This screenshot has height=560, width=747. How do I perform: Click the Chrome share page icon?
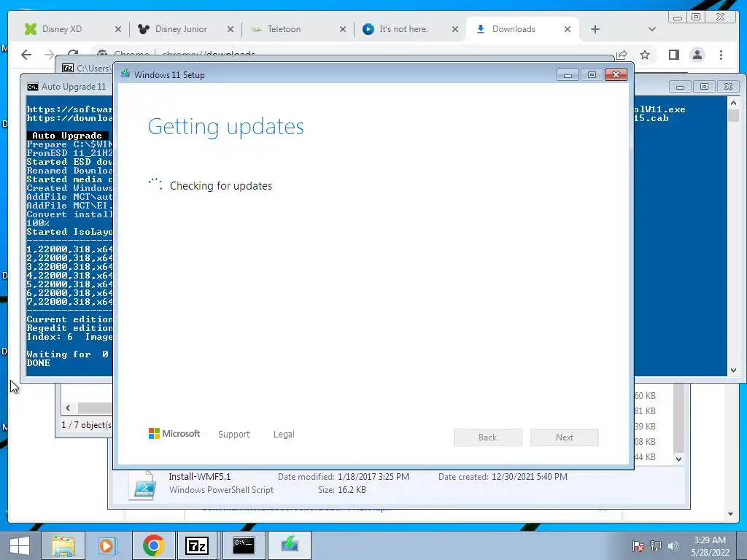(622, 55)
